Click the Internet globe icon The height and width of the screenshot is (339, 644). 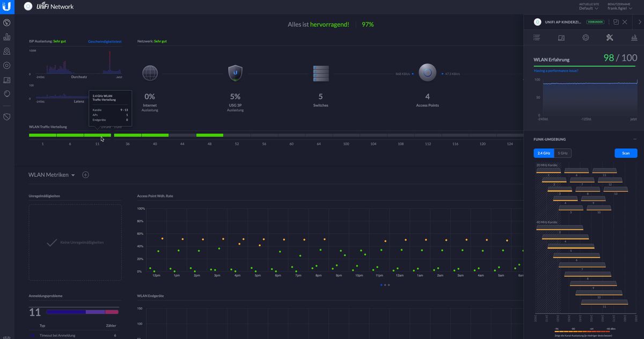[150, 73]
